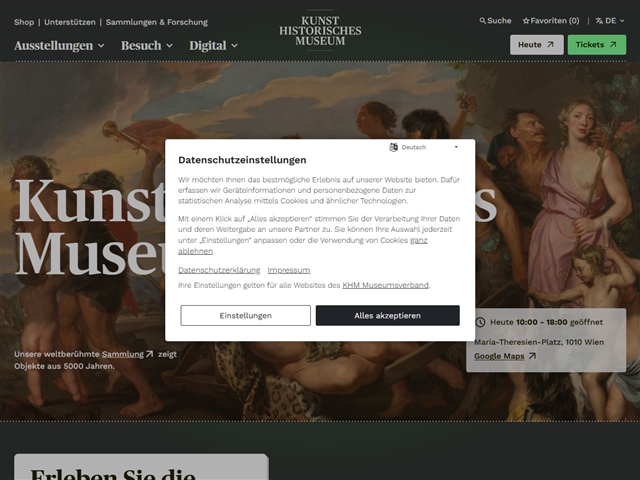The width and height of the screenshot is (640, 480).
Task: Click the translate icon beside DE
Action: click(x=599, y=20)
